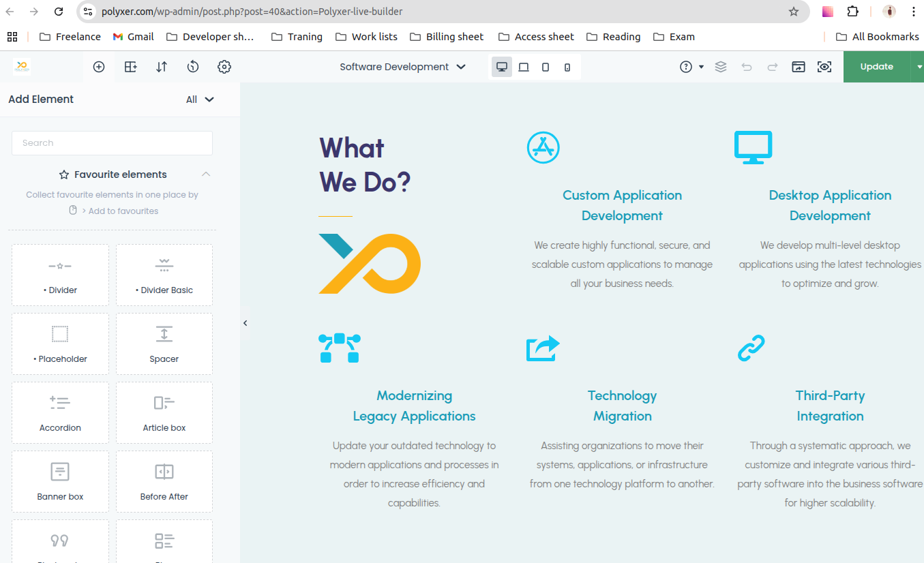Open the Billing sheet bookmarks folder
Screen dimensions: 924x563
click(446, 37)
